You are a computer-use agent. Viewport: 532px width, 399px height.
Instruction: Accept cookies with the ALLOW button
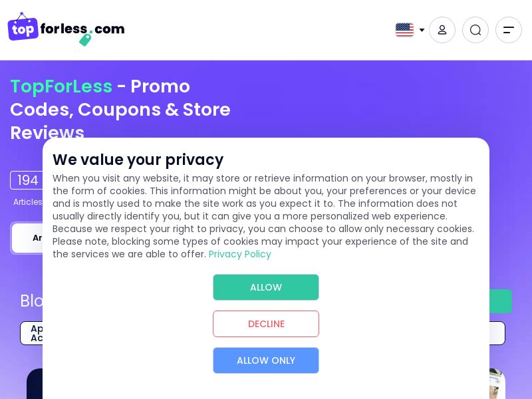click(x=266, y=287)
